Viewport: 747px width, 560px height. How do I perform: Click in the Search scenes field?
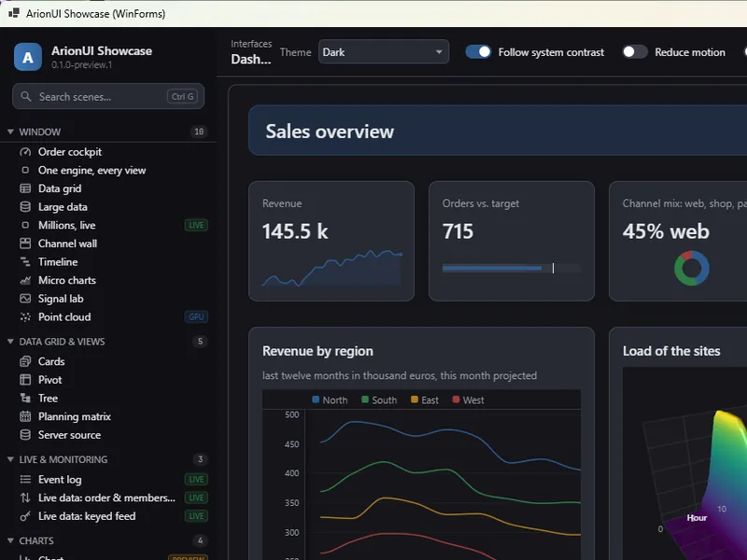click(x=108, y=97)
